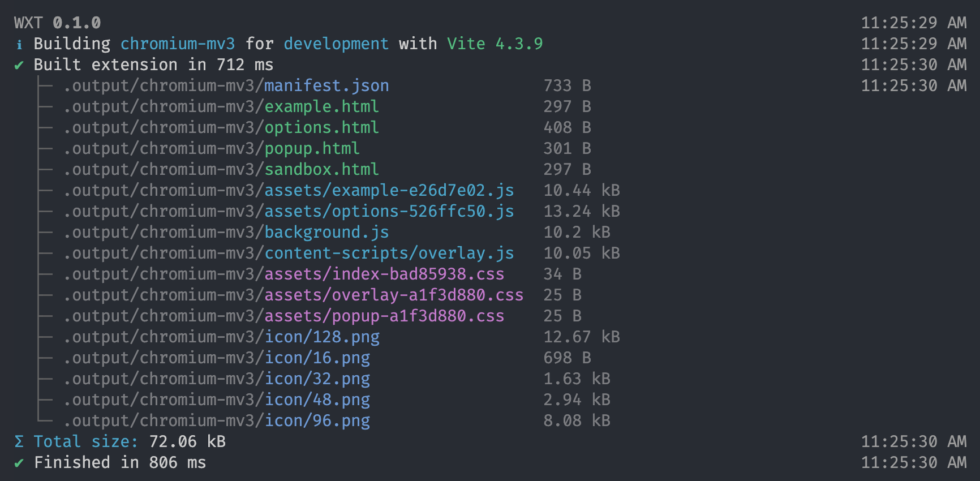
Task: Click the "chromium-mv3" text in the Building line
Action: 178,44
